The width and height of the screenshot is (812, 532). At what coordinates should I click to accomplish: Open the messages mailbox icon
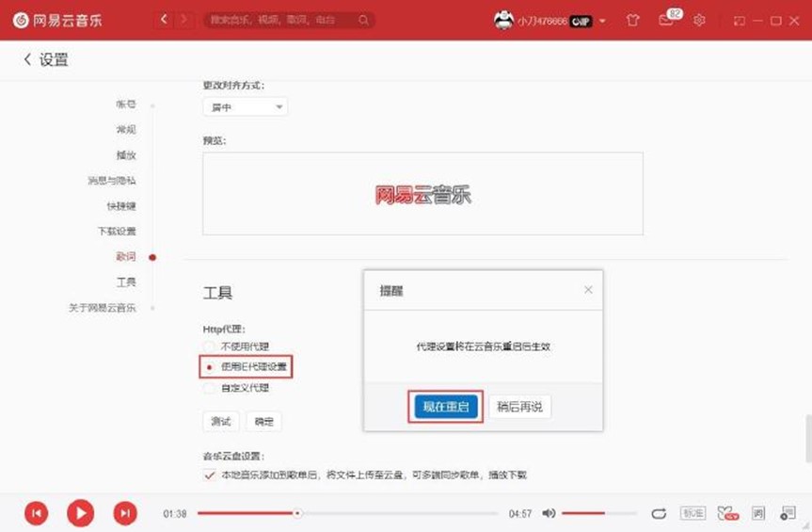point(666,20)
